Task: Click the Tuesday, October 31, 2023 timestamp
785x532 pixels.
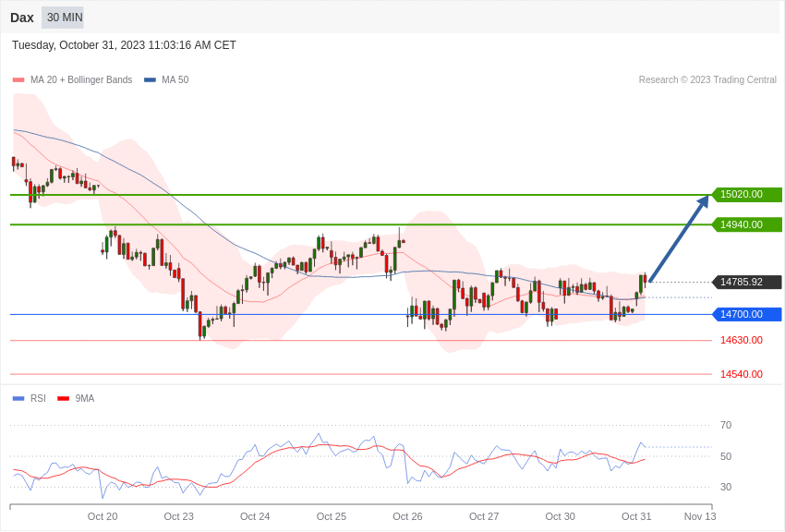Action: pyautogui.click(x=124, y=45)
